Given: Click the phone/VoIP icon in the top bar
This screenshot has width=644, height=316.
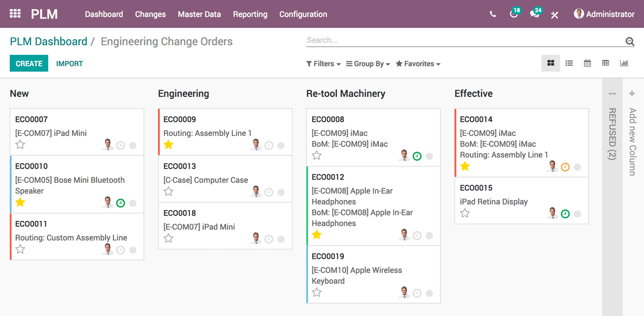Looking at the screenshot, I should 493,14.
